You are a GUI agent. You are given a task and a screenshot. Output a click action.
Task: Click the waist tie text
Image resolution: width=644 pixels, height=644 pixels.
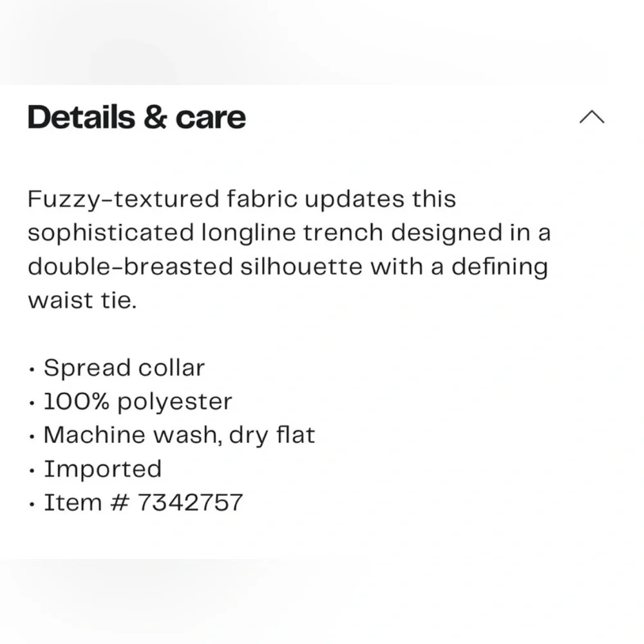pos(82,301)
